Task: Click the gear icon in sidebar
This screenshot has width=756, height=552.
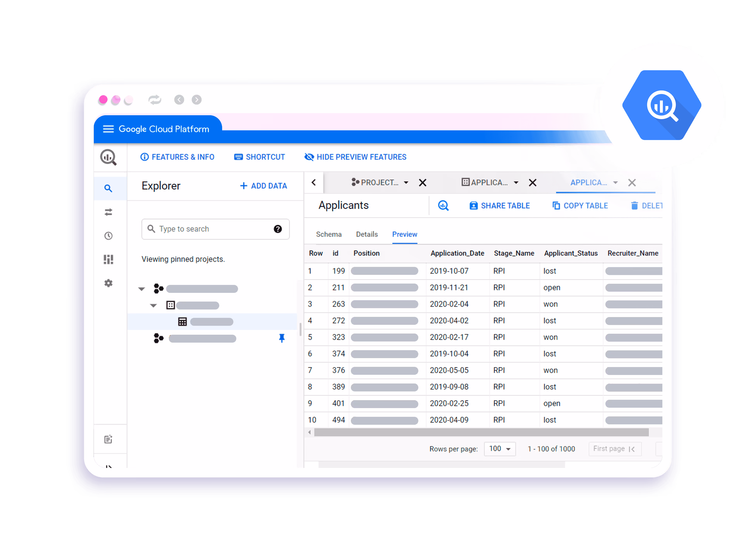Action: [108, 283]
